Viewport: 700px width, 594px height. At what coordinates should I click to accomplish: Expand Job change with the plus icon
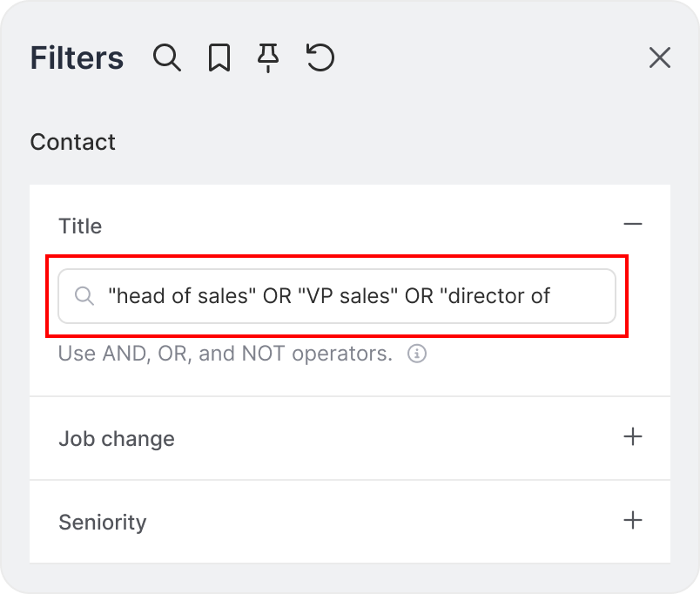pos(633,437)
